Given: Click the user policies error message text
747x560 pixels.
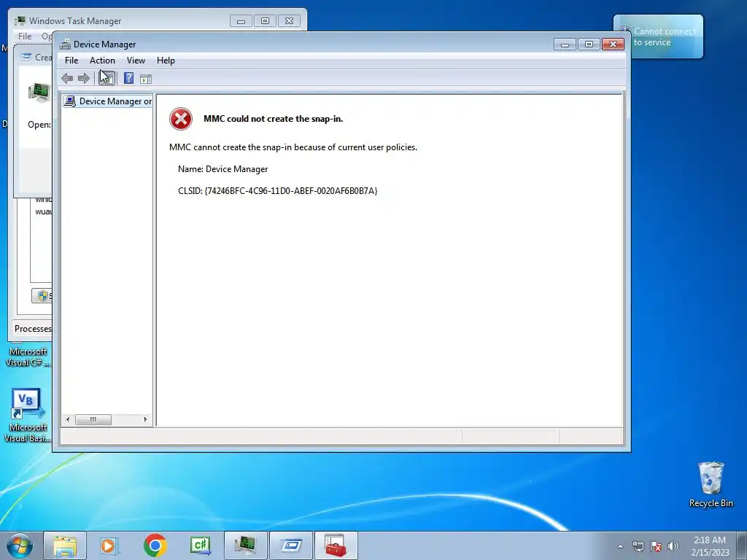Looking at the screenshot, I should click(293, 147).
